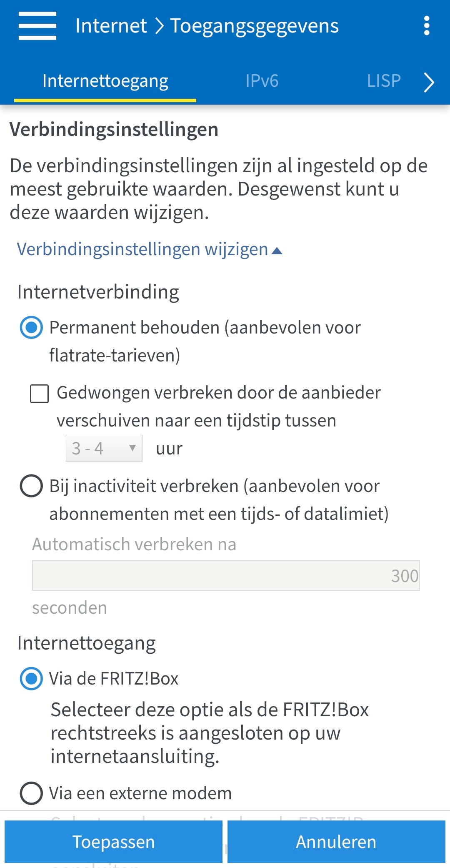Screen dimensions: 450x868
Task: Switch to the IPv6 tab
Action: [262, 81]
